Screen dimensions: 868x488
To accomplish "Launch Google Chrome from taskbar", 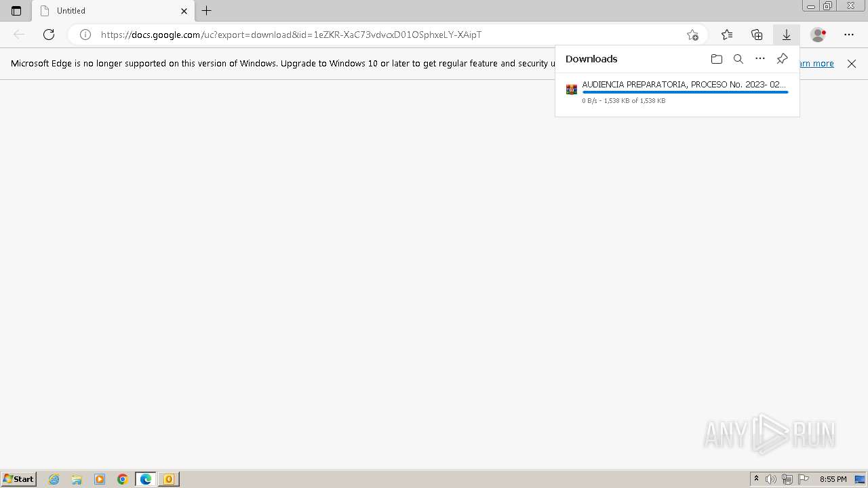I will (123, 479).
